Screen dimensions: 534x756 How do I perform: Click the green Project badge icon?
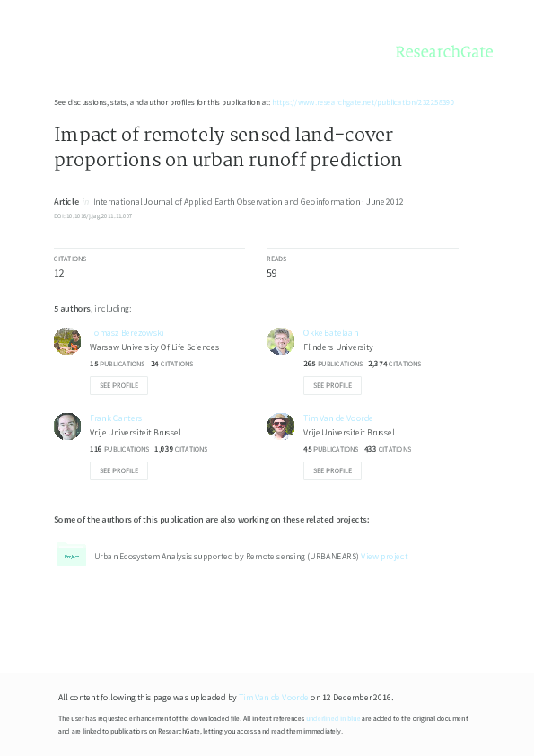click(x=72, y=556)
